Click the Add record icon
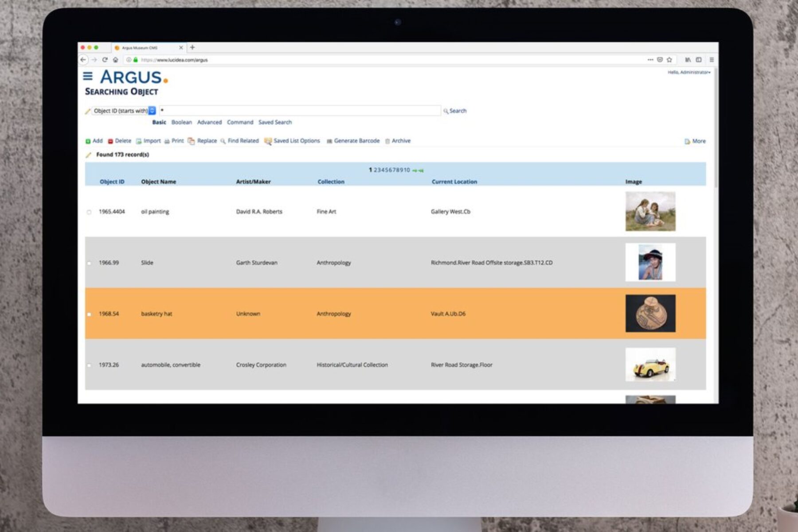 (x=88, y=141)
